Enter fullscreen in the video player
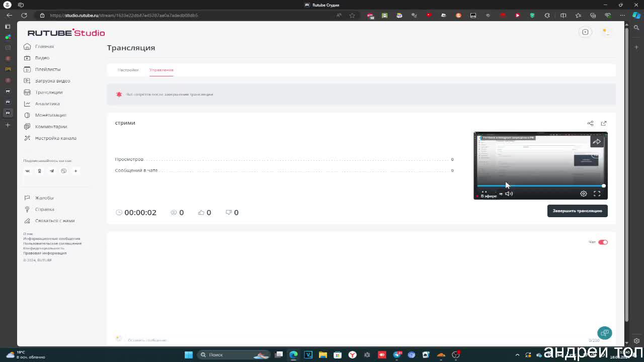The image size is (644, 362). [597, 194]
